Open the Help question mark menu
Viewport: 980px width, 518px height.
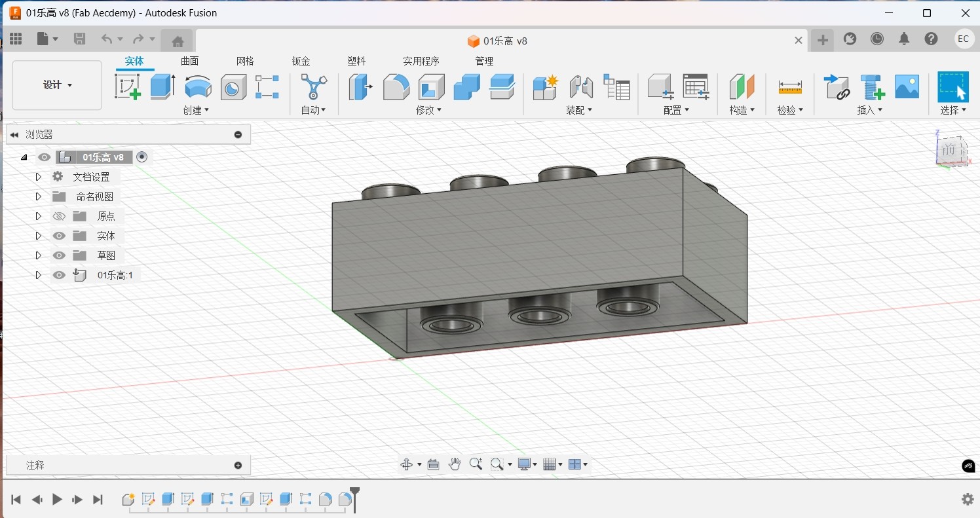pos(931,39)
